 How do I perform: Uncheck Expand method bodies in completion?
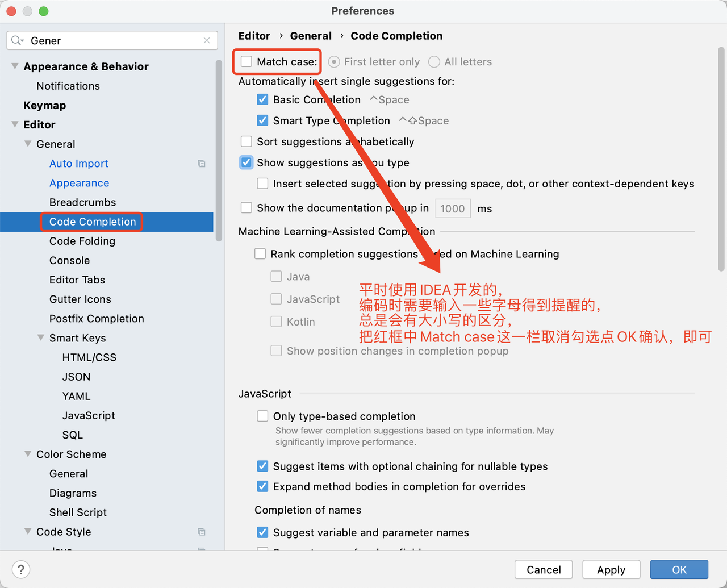tap(262, 486)
